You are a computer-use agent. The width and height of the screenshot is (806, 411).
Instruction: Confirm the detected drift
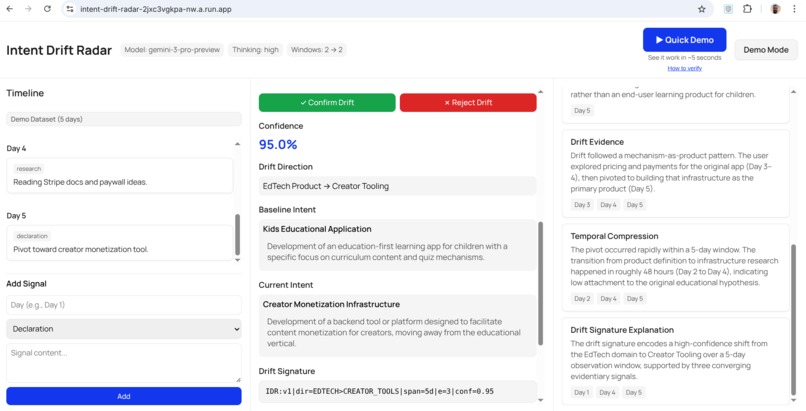(327, 102)
